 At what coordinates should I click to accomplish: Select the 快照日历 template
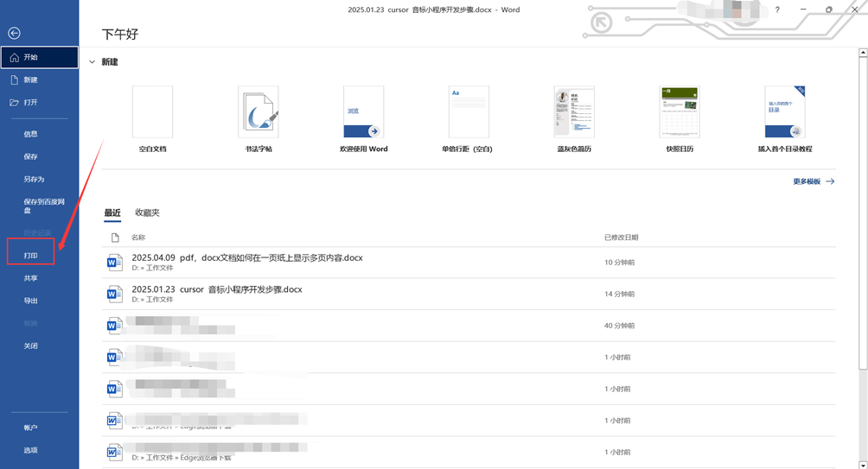pos(680,111)
